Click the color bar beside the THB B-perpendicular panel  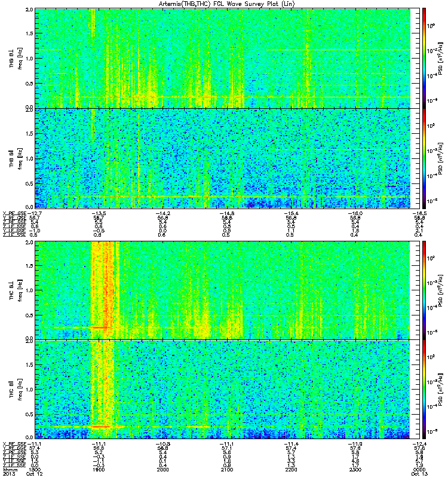point(424,58)
